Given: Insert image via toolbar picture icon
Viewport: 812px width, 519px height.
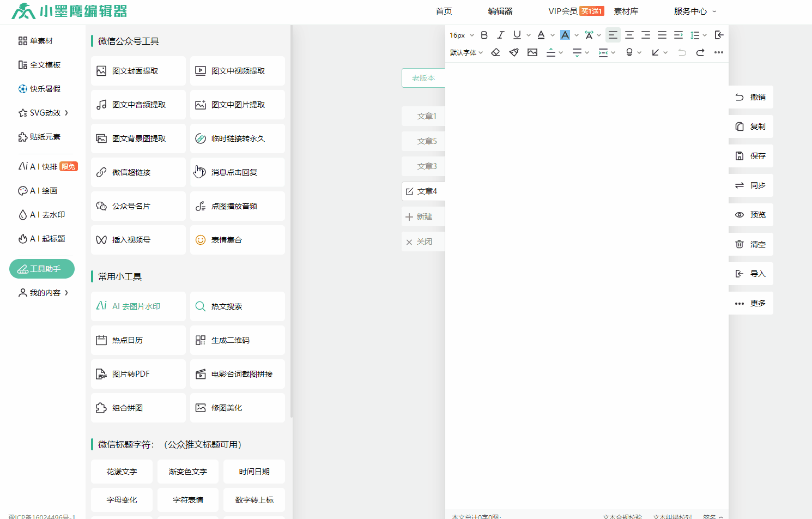Looking at the screenshot, I should tap(532, 52).
